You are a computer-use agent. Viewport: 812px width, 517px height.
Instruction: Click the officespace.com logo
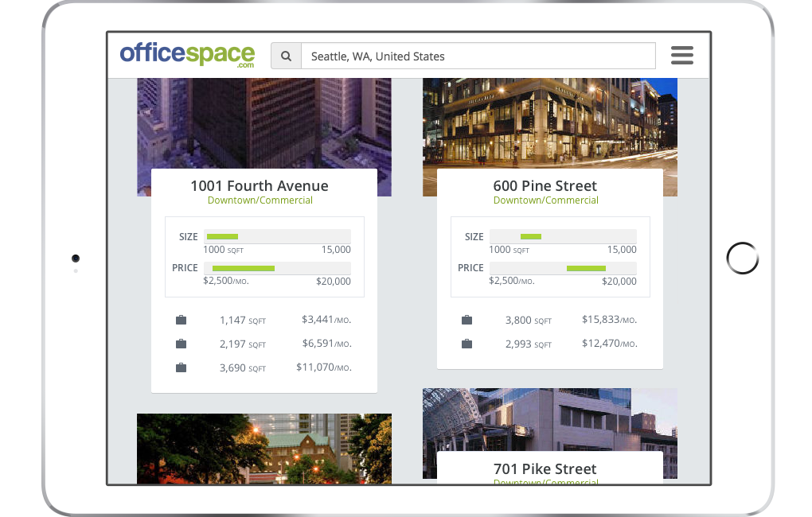pos(187,55)
